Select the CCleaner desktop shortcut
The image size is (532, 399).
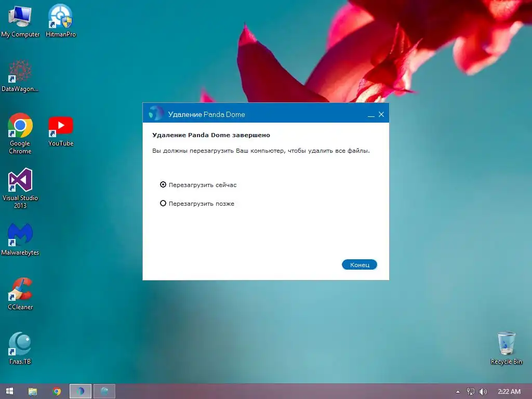(20, 294)
